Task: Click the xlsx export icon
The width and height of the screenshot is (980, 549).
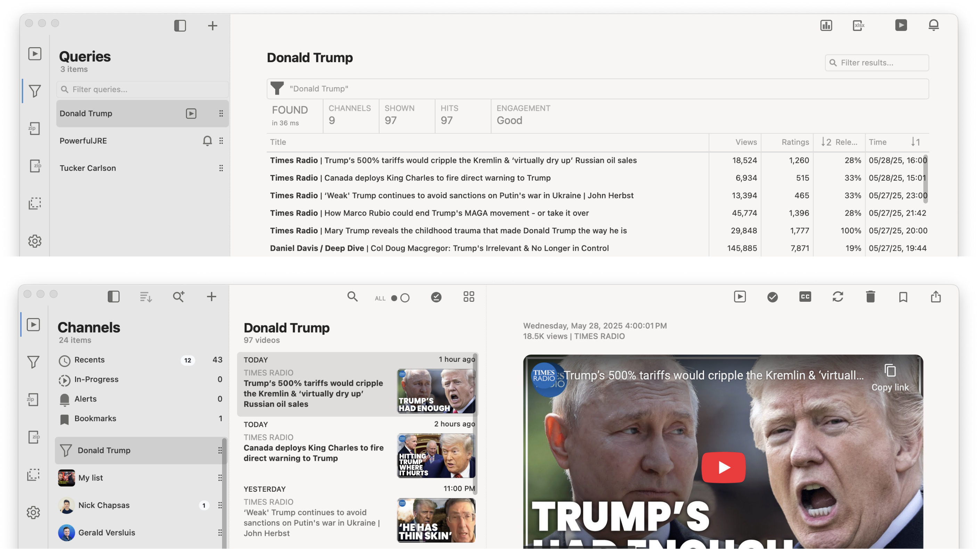Action: coord(858,25)
